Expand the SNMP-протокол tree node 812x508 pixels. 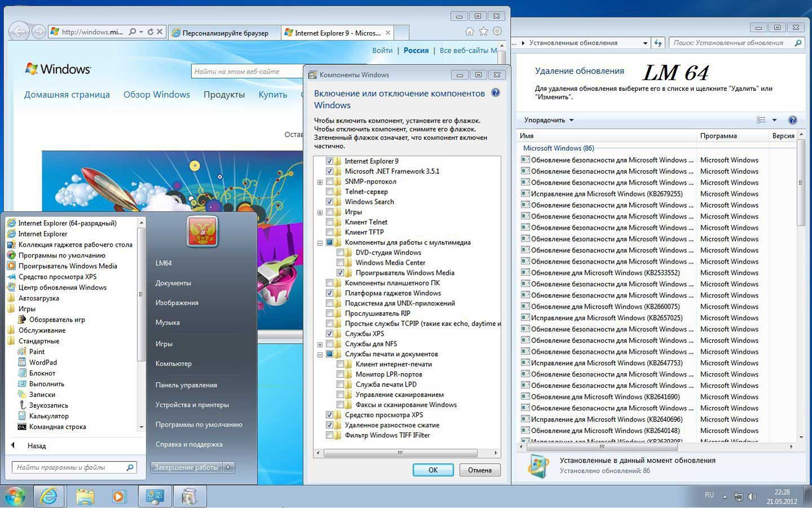click(320, 182)
